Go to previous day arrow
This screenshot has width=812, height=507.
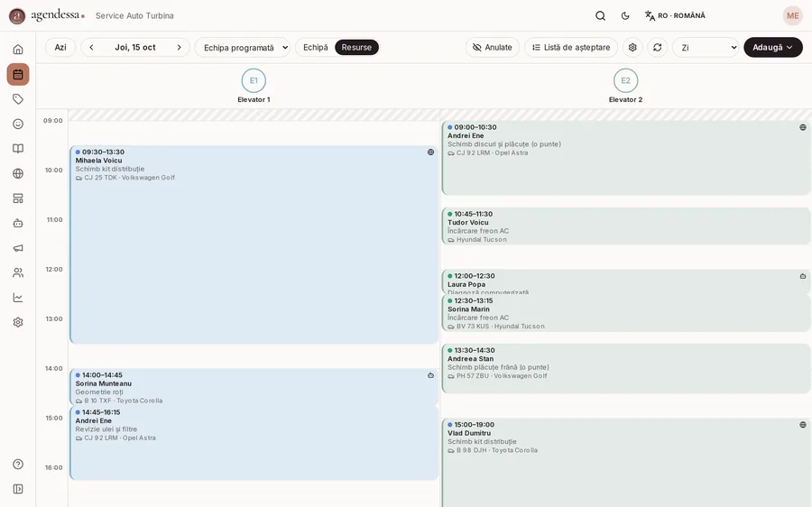[x=92, y=47]
